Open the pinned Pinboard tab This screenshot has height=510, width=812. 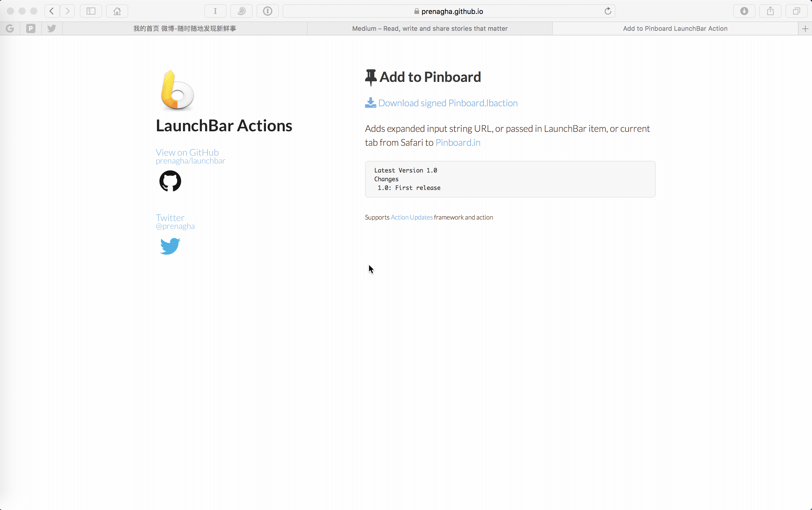pos(31,29)
